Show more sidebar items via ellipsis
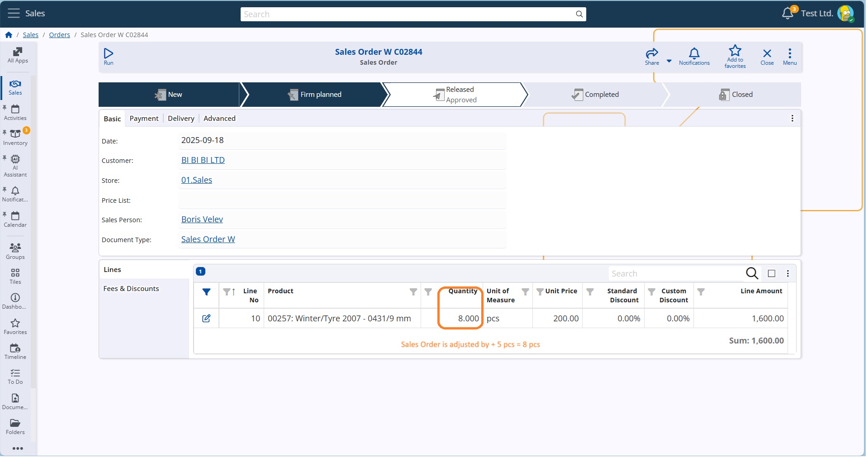868x458 pixels. tap(18, 449)
